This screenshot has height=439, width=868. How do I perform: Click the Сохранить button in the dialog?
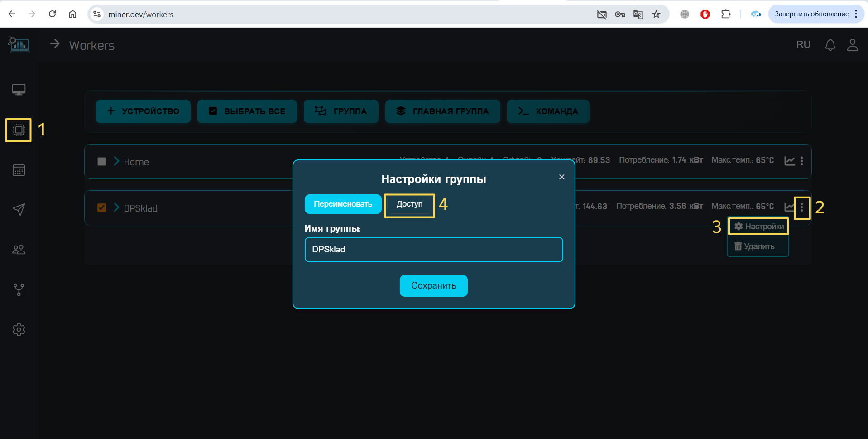(x=433, y=285)
